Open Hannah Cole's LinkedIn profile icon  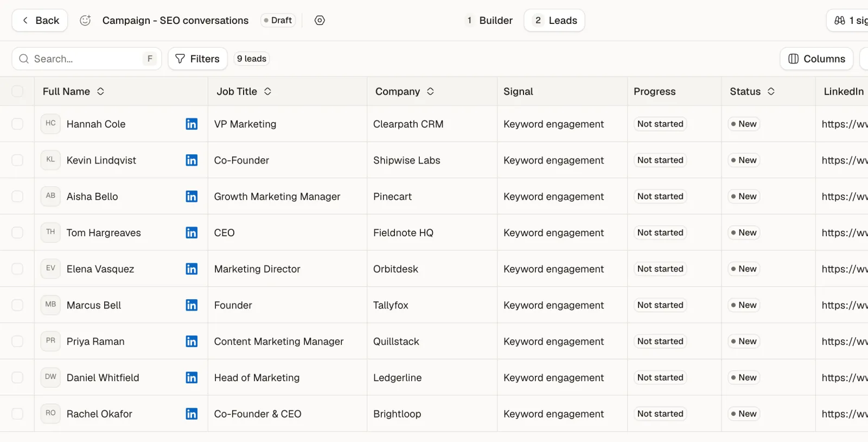click(192, 124)
